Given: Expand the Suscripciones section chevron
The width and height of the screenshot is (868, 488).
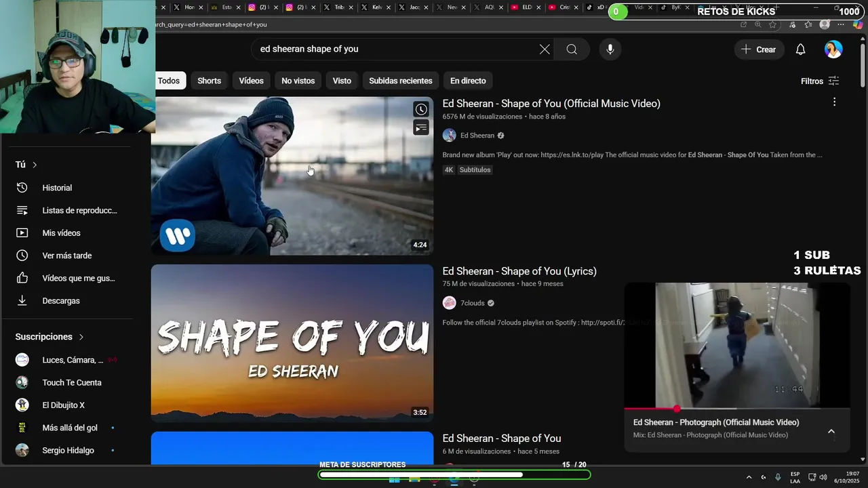Looking at the screenshot, I should [81, 337].
